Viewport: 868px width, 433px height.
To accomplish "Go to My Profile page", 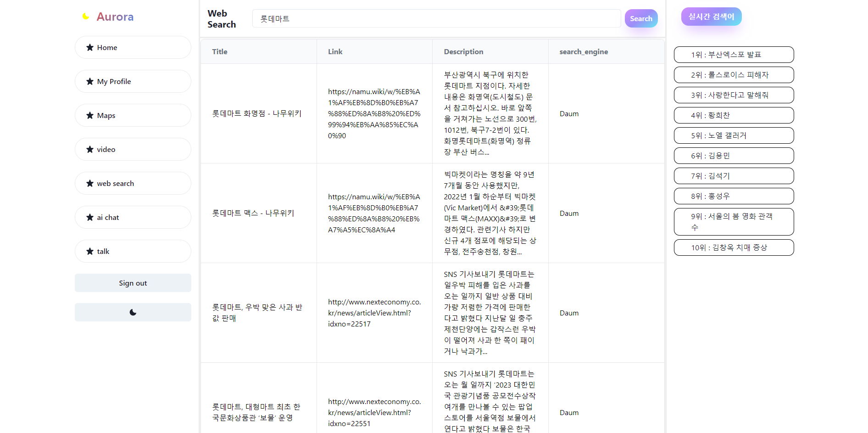I will 133,81.
